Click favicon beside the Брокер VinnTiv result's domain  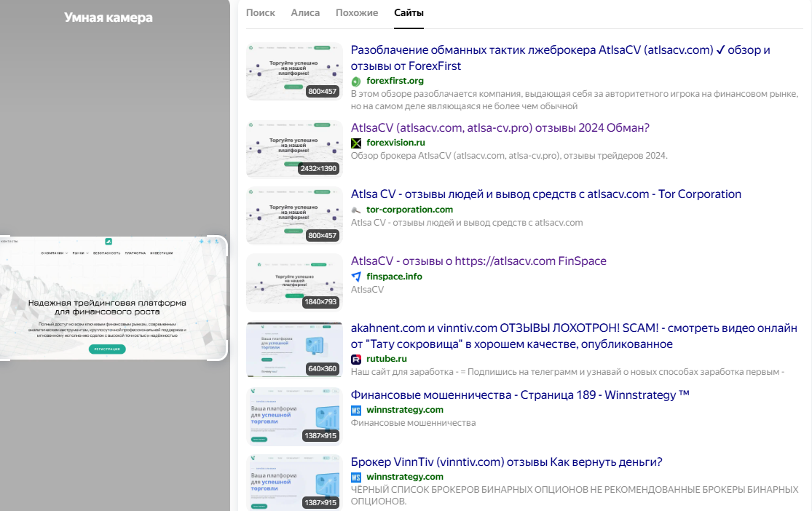pyautogui.click(x=356, y=477)
